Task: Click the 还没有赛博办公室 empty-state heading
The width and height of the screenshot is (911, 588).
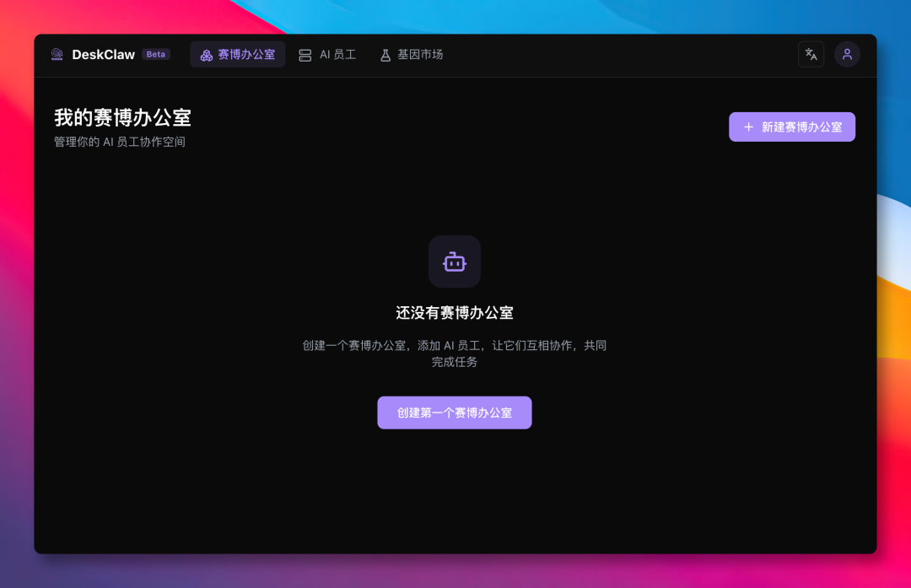Action: (455, 311)
